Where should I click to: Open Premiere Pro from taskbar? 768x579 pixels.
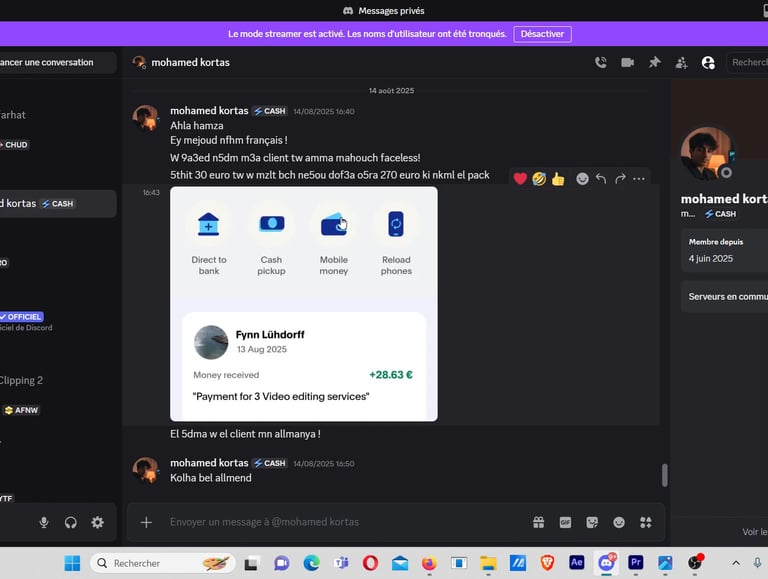click(636, 562)
